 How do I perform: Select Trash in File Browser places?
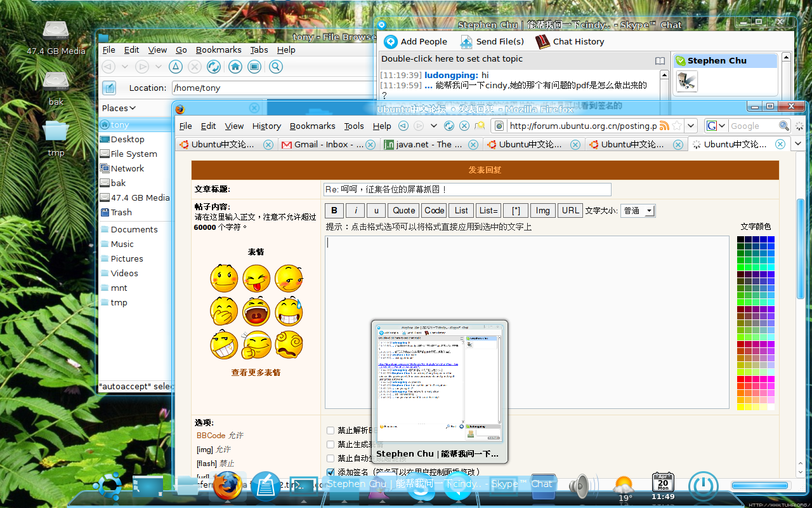pos(121,212)
